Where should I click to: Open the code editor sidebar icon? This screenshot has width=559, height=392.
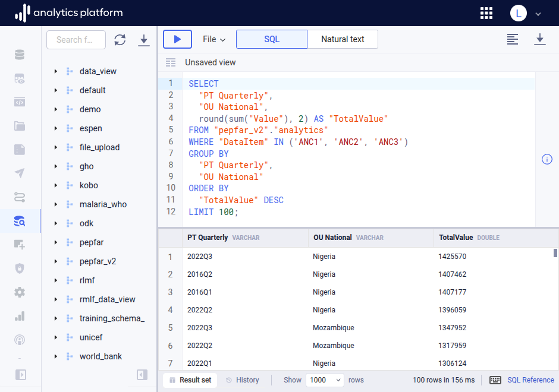[20, 102]
